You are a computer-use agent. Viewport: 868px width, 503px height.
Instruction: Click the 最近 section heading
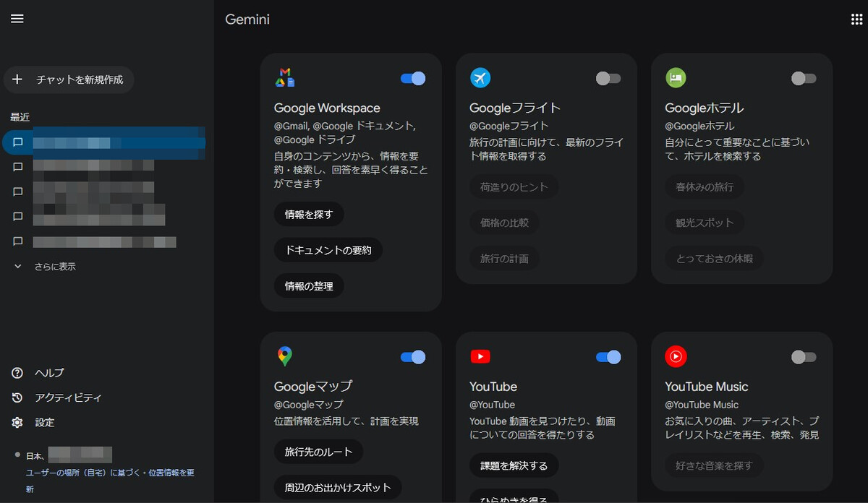[x=20, y=117]
